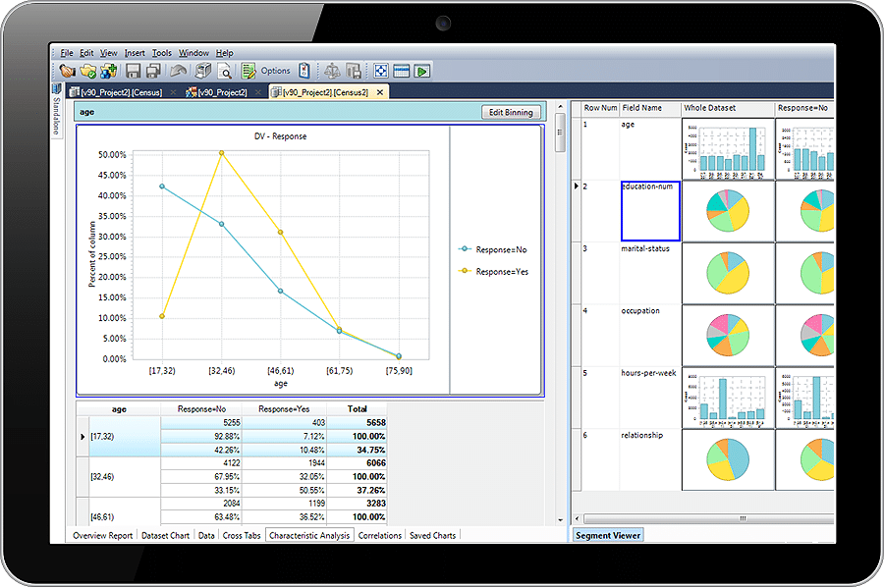Click the clipboard report icon on the toolbar
This screenshot has height=588, width=884.
[305, 70]
